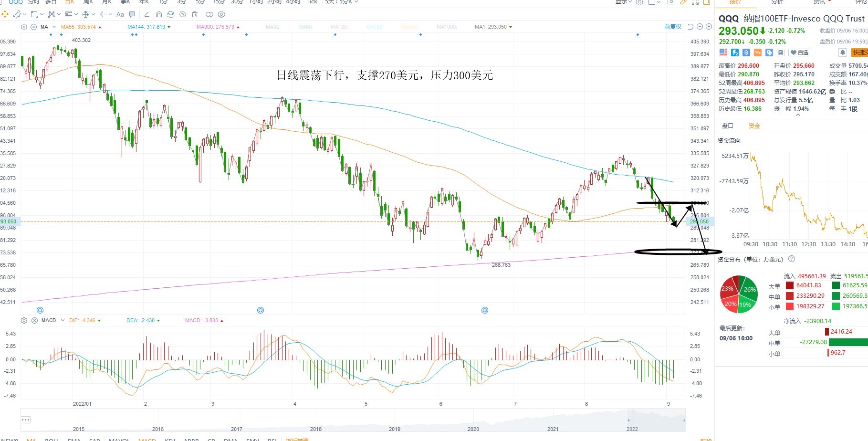Click the US flag market icon
868x441 pixels.
click(723, 52)
